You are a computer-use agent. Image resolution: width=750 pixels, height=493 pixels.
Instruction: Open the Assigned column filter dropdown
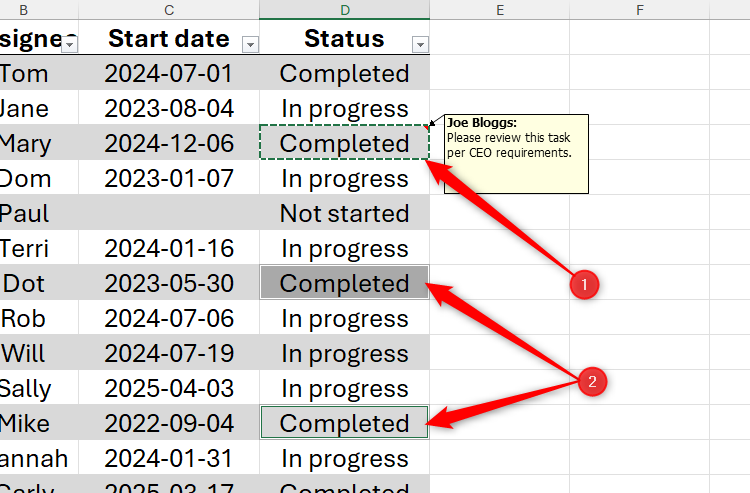click(x=69, y=44)
